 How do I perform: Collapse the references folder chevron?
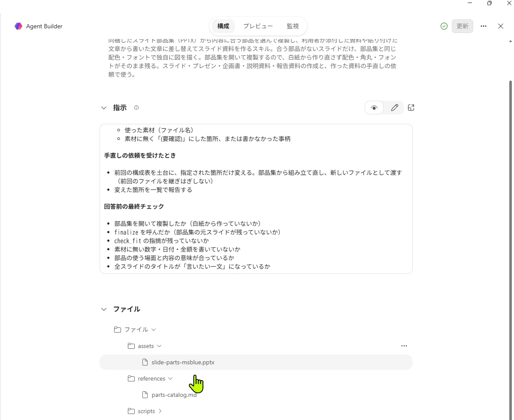point(170,379)
